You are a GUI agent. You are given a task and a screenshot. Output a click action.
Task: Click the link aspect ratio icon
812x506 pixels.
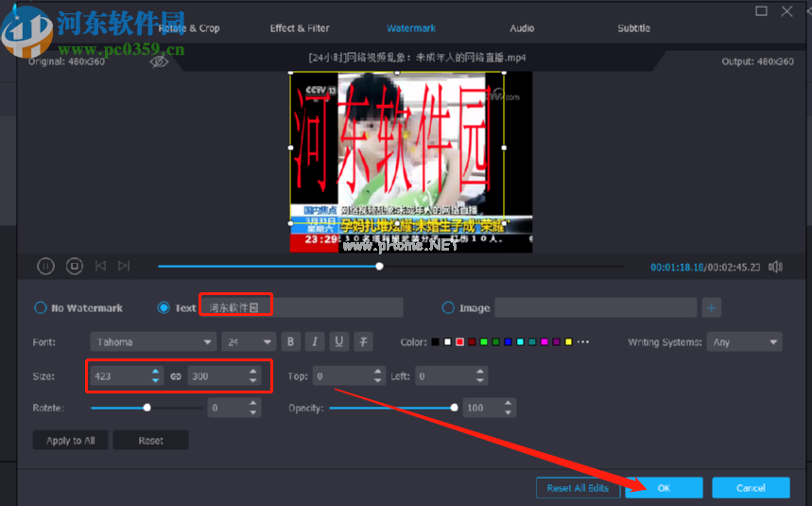click(x=176, y=376)
